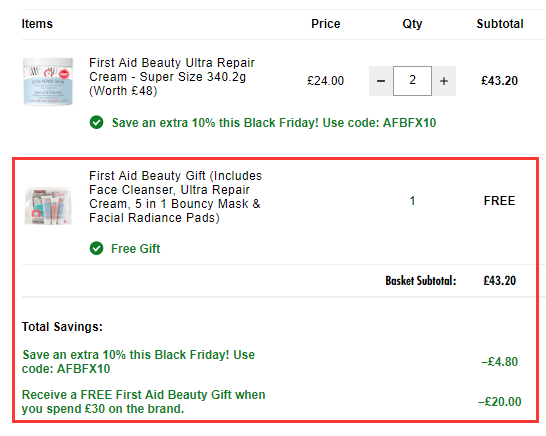Click the £43.20 item subtotal amount

click(x=499, y=81)
